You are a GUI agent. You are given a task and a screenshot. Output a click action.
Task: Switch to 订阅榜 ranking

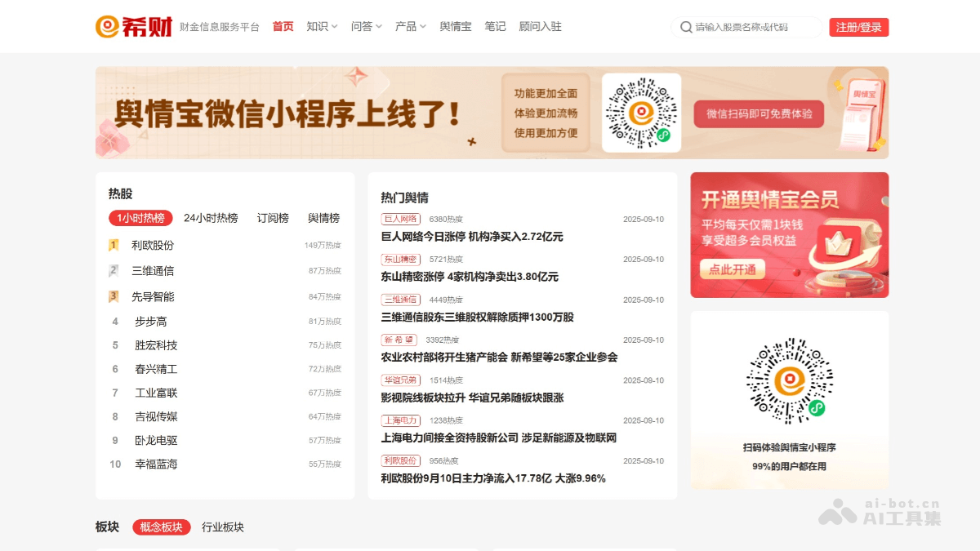(273, 218)
